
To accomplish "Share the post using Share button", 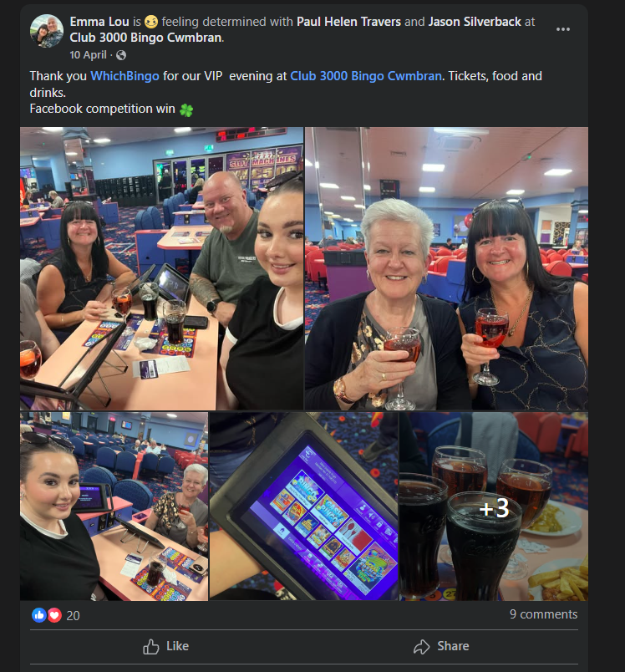I will pos(442,646).
